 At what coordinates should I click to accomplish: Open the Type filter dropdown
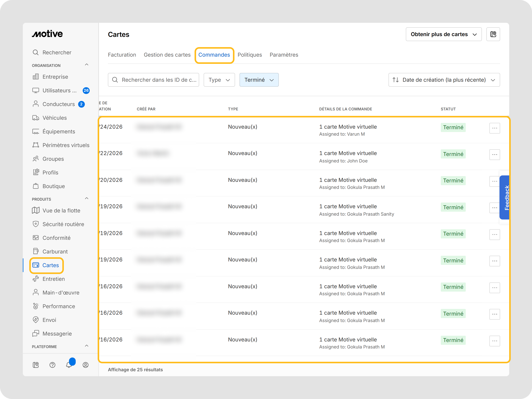[219, 80]
